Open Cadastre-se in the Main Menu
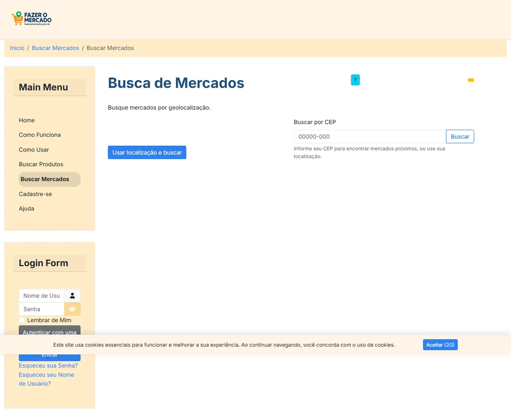The height and width of the screenshot is (420, 511). [35, 194]
